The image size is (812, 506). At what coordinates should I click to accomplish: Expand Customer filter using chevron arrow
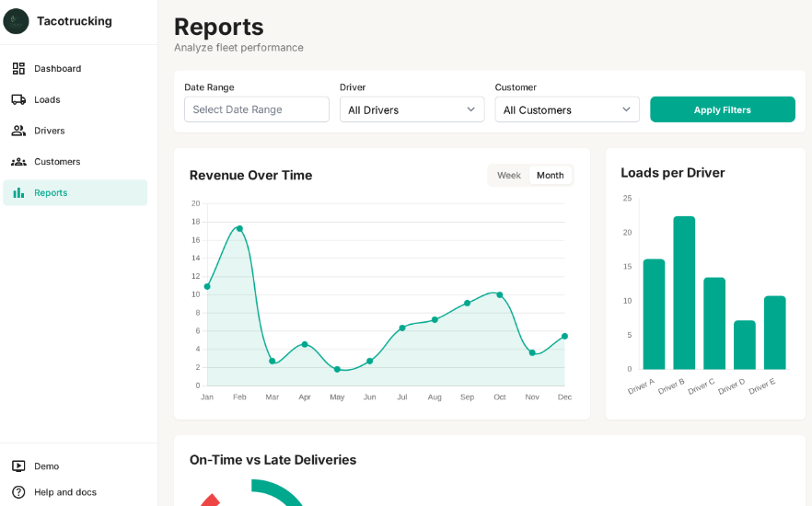point(626,109)
